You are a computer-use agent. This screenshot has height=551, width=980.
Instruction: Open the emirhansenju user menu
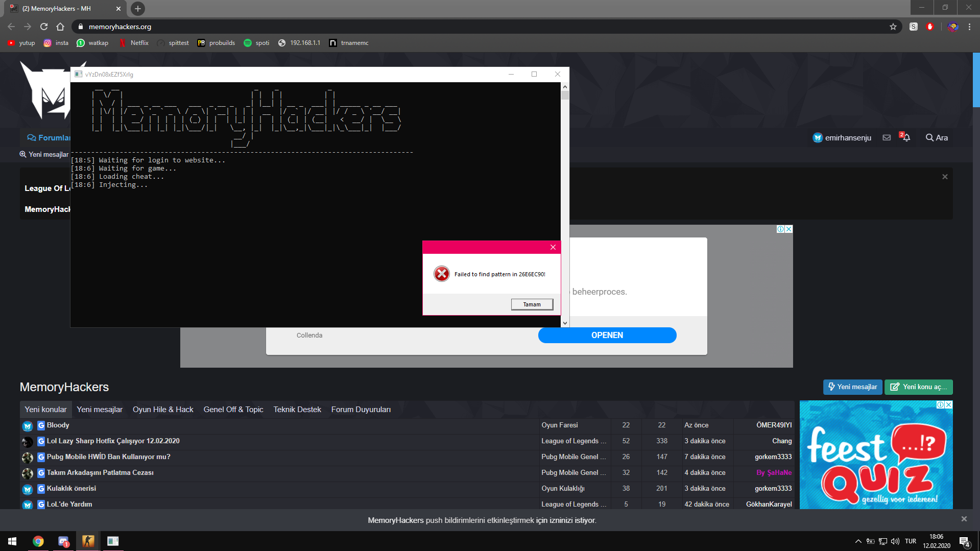842,137
